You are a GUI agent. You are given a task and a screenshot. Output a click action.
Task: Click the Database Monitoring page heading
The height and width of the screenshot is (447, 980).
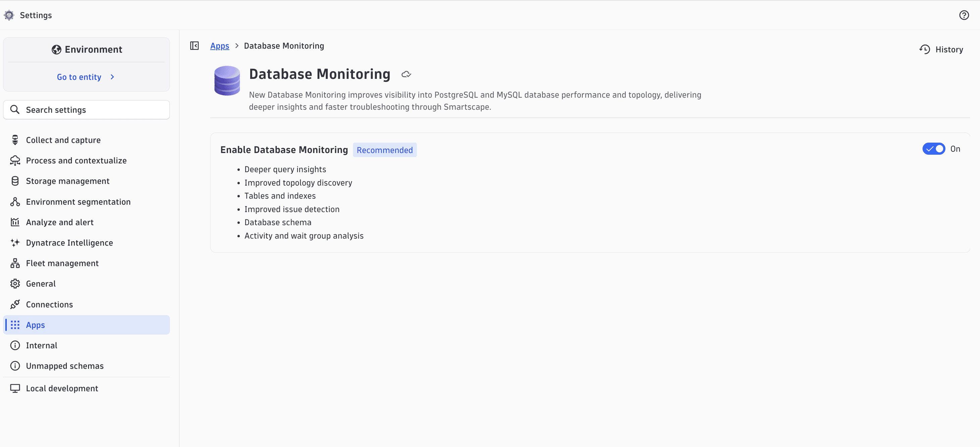pyautogui.click(x=320, y=74)
